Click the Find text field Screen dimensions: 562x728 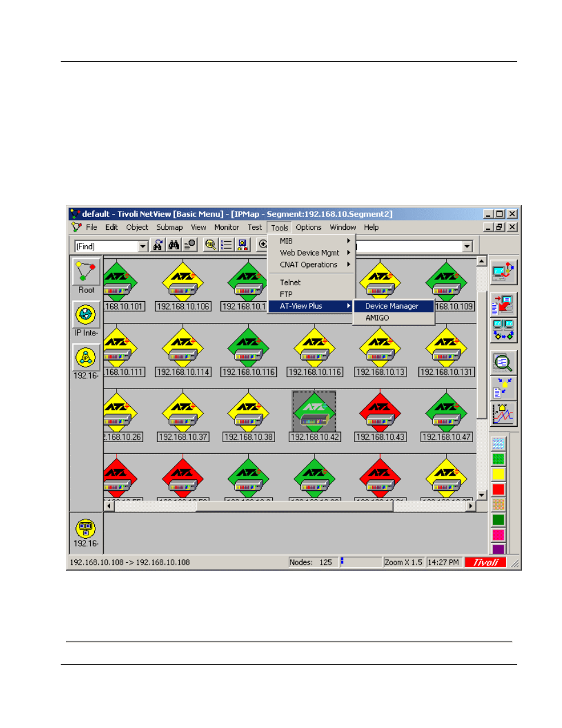[107, 246]
